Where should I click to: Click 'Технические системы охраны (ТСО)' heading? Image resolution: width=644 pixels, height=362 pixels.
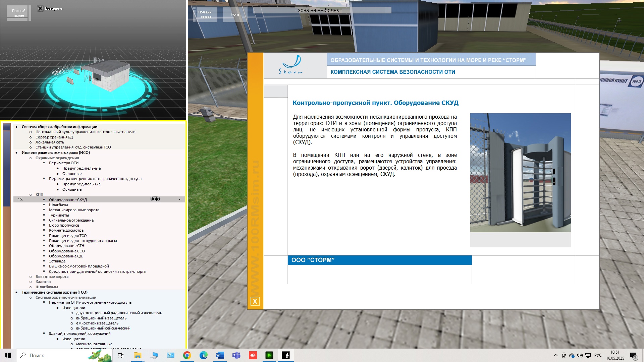[x=55, y=292]
